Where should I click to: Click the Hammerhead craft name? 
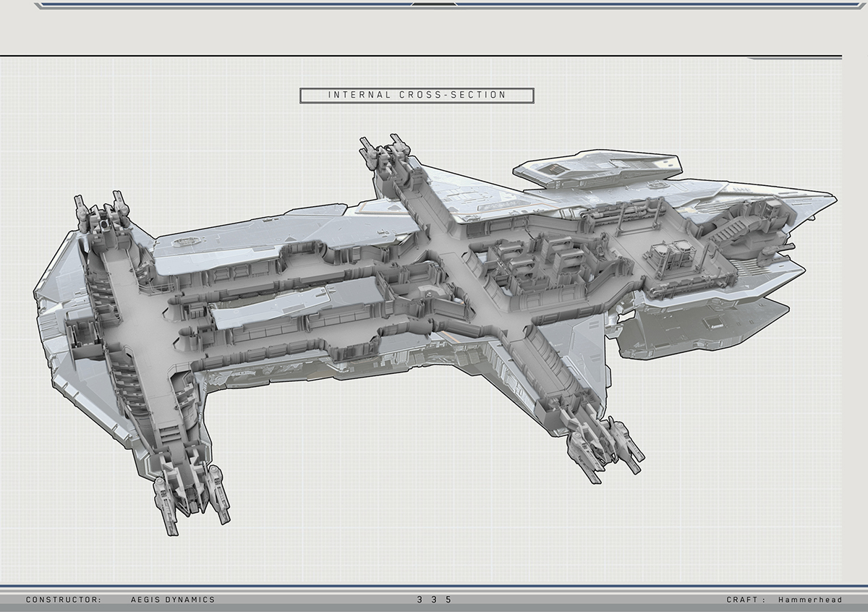pyautogui.click(x=810, y=600)
